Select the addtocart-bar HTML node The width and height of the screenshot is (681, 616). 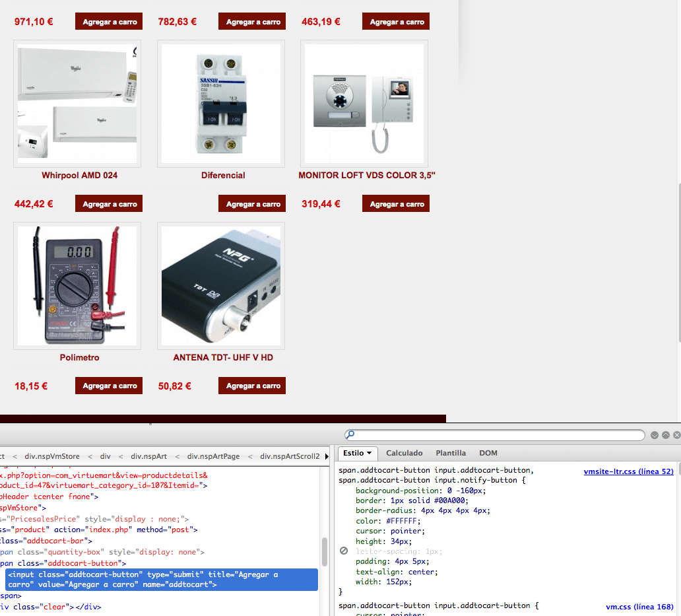(x=46, y=541)
